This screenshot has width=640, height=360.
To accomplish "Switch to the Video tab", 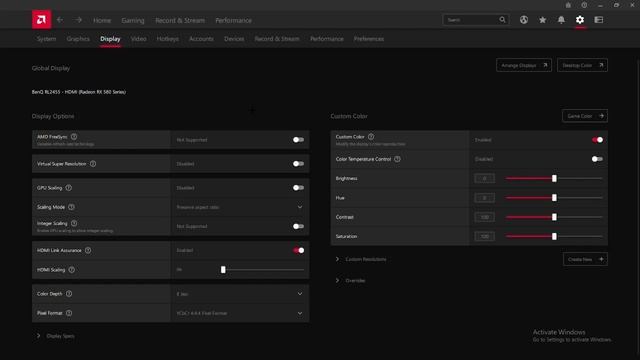I will (x=138, y=39).
